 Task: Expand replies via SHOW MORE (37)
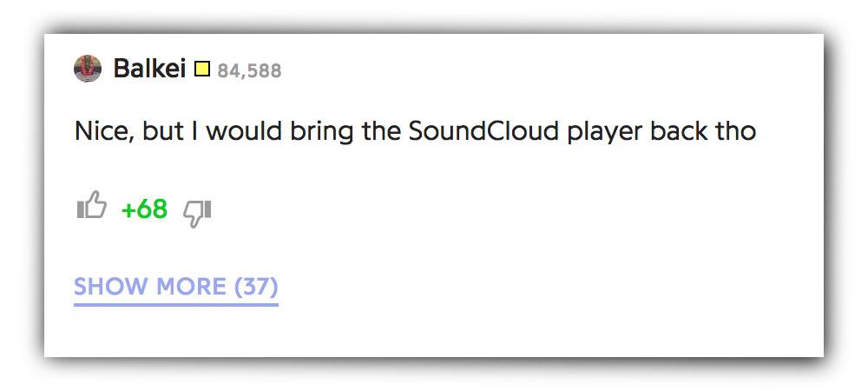(x=176, y=287)
